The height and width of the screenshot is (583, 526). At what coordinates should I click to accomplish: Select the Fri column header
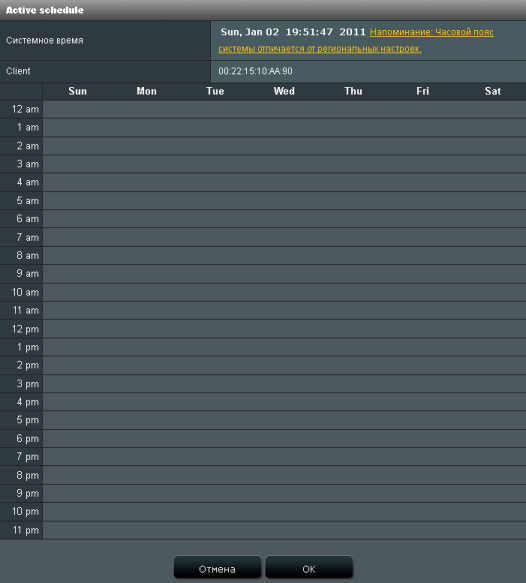coord(422,91)
